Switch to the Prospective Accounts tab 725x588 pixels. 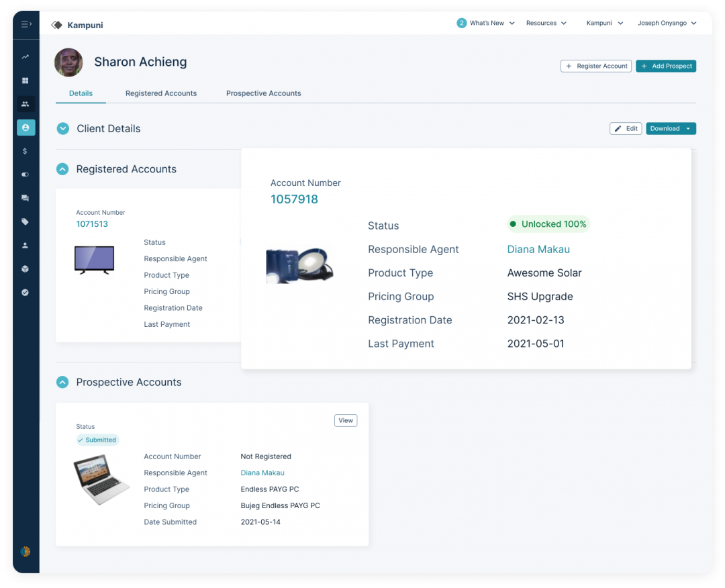tap(263, 93)
